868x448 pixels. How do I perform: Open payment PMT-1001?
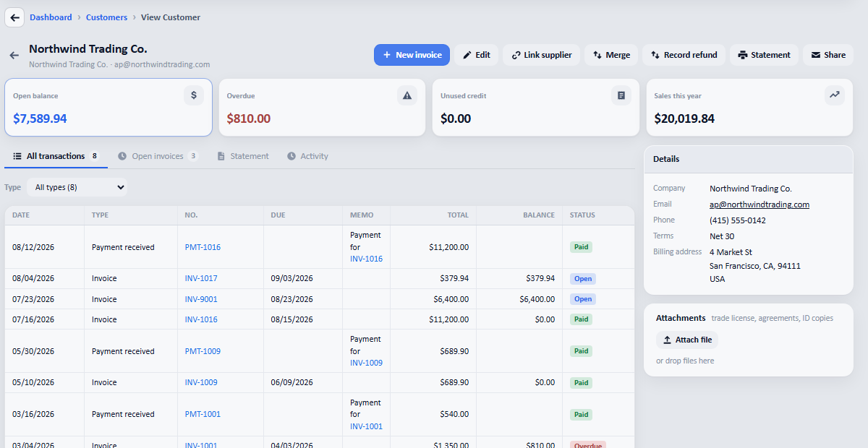tap(203, 414)
